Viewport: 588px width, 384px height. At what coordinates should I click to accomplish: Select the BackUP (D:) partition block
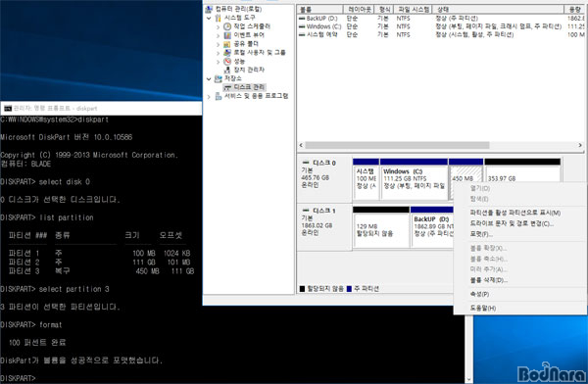click(x=432, y=227)
